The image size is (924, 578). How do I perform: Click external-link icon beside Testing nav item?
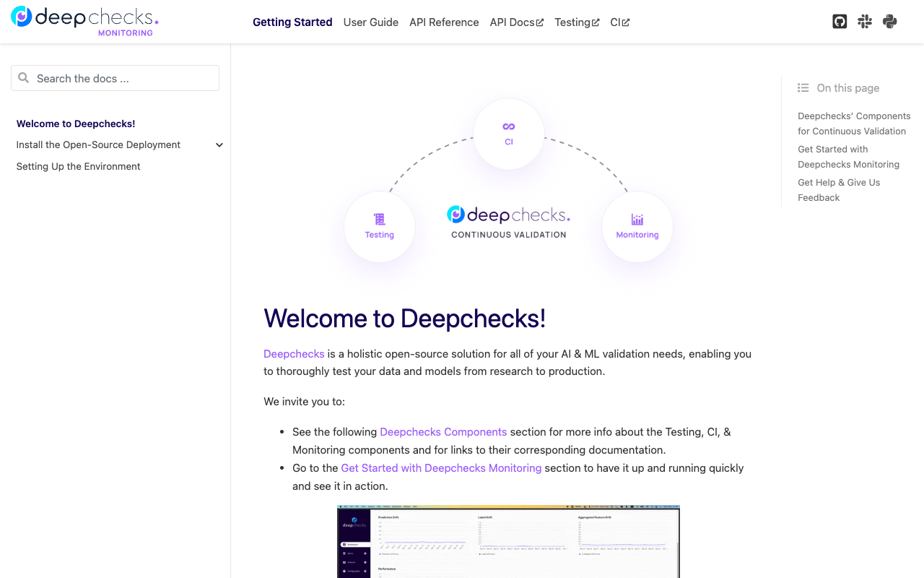[596, 22]
